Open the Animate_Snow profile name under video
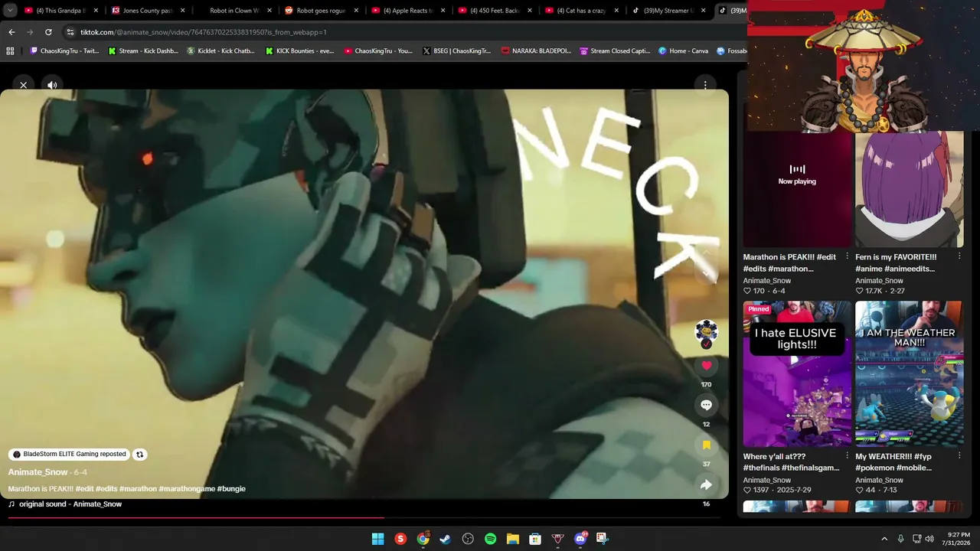 pos(38,472)
